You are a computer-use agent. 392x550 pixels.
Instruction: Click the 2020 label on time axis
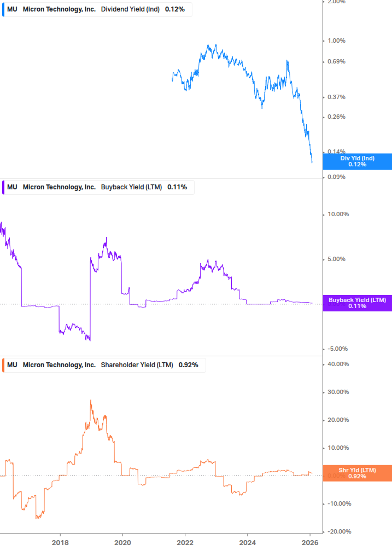point(122,542)
